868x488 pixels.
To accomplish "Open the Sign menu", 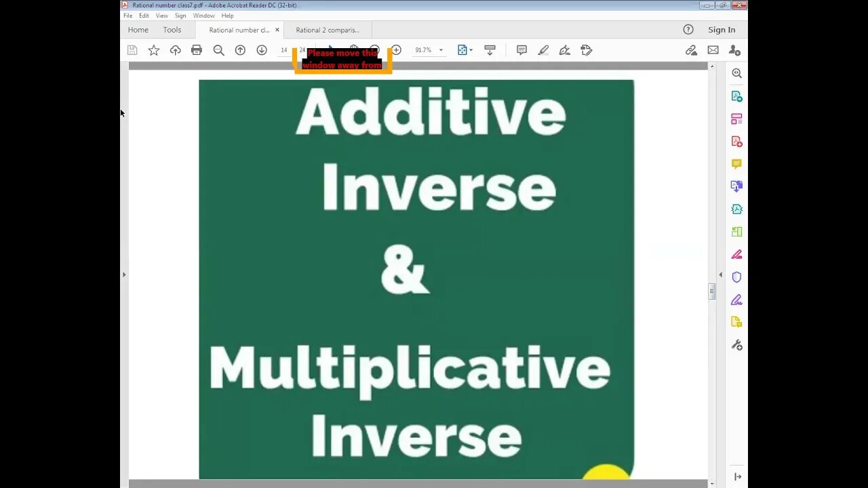I will tap(180, 16).
